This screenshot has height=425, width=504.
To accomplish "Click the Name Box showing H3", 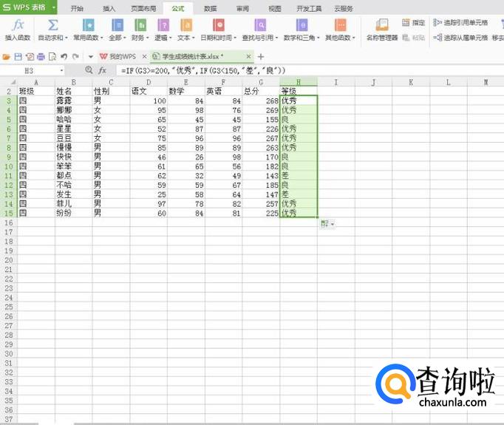I will click(x=29, y=70).
